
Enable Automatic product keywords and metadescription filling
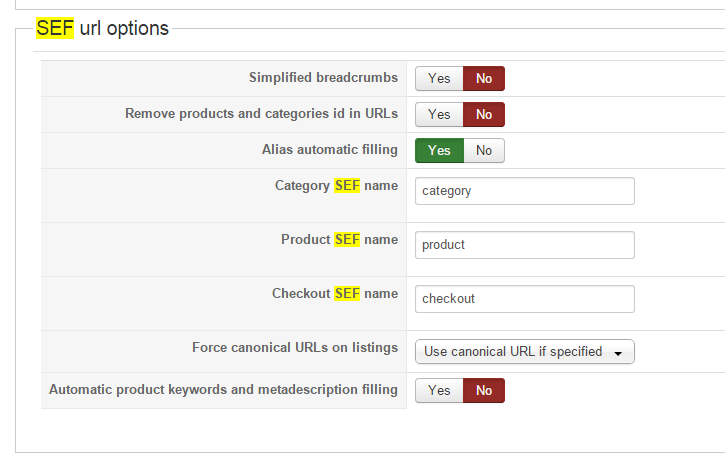pyautogui.click(x=439, y=390)
